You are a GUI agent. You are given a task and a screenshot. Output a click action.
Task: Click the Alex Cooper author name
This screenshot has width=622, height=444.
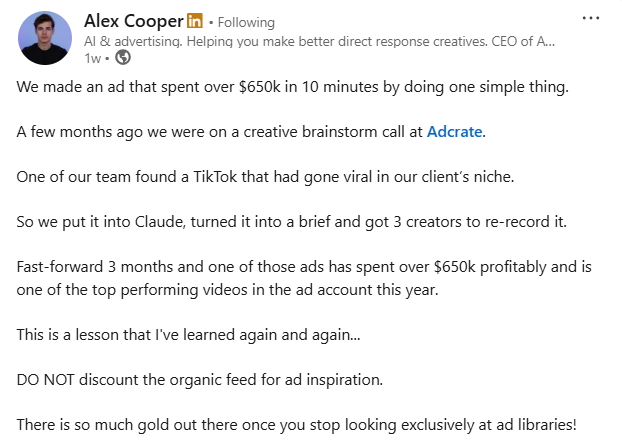tap(134, 21)
